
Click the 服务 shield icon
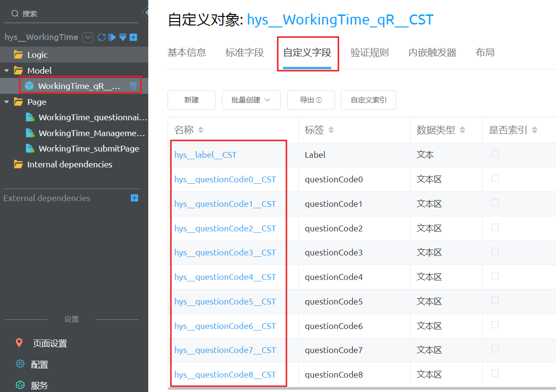point(20,385)
